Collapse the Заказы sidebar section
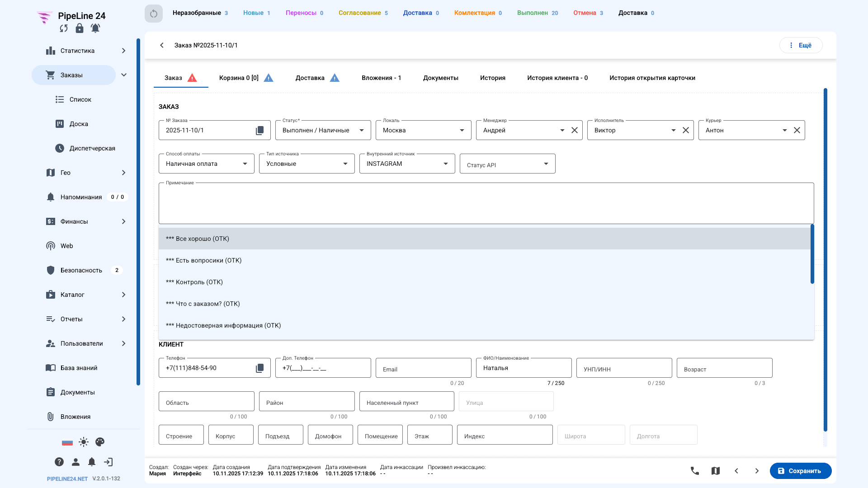 tap(123, 75)
